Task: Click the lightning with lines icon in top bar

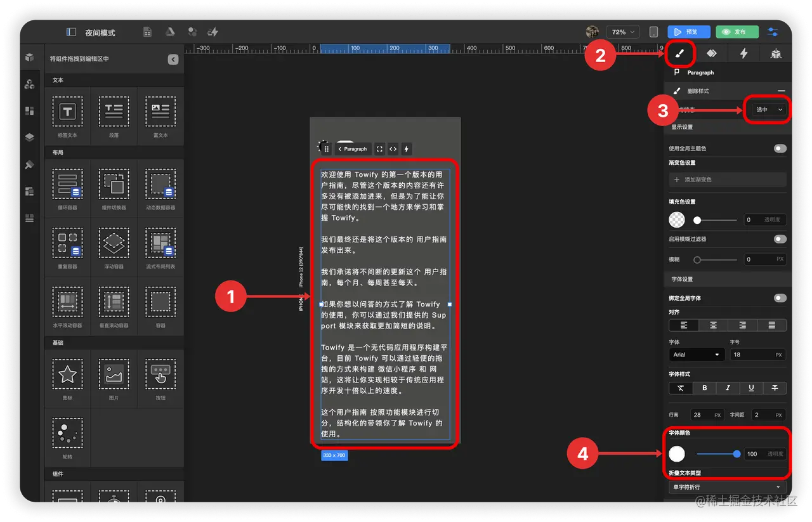Action: pos(213,32)
